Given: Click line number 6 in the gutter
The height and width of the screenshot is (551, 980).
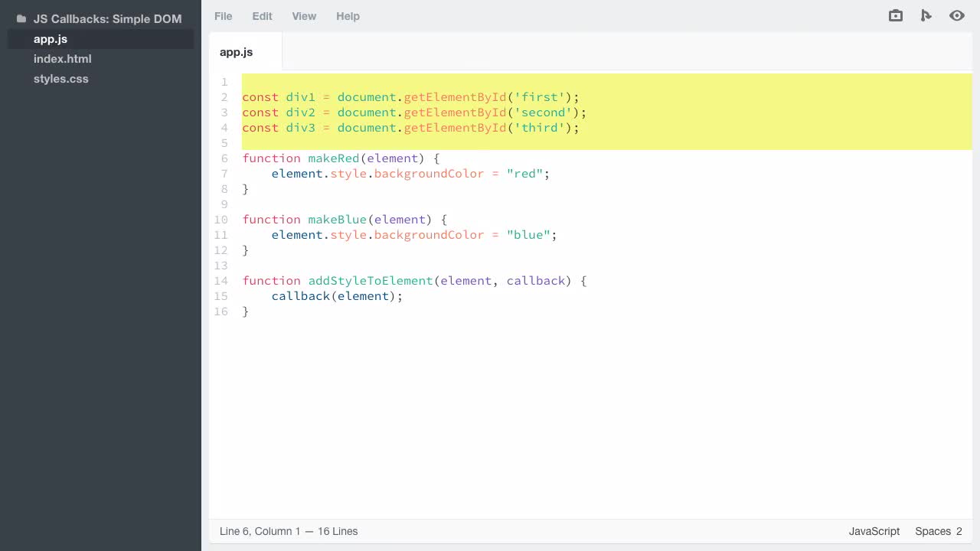Looking at the screenshot, I should click(x=224, y=158).
